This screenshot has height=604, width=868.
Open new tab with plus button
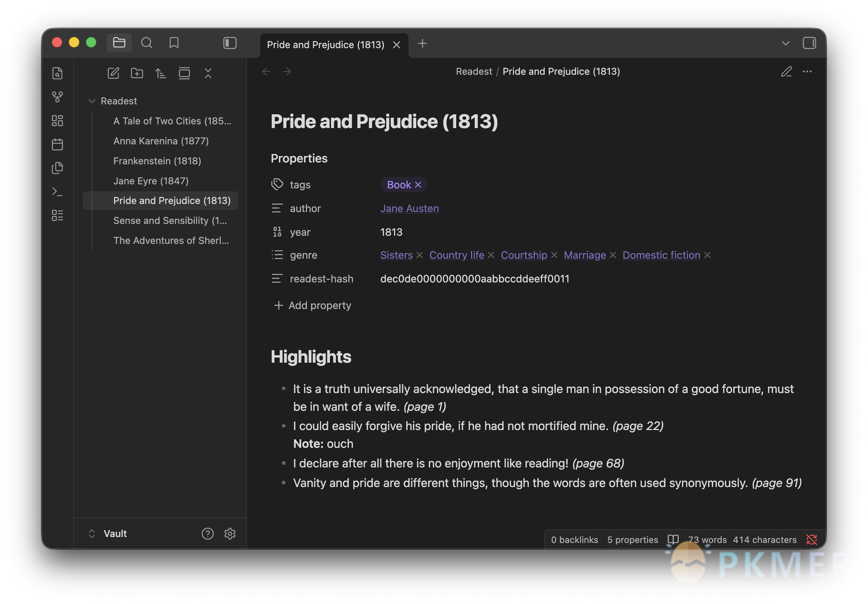[422, 43]
